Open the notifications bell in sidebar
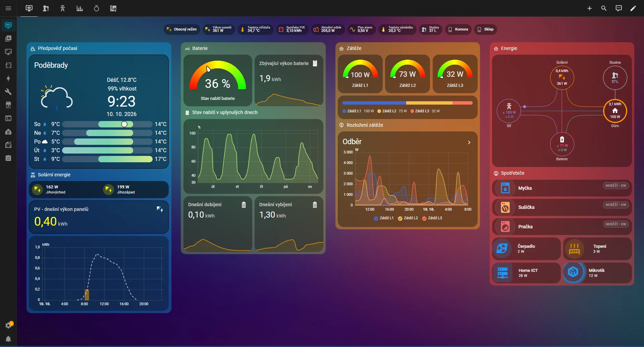This screenshot has width=644, height=347. point(8,339)
